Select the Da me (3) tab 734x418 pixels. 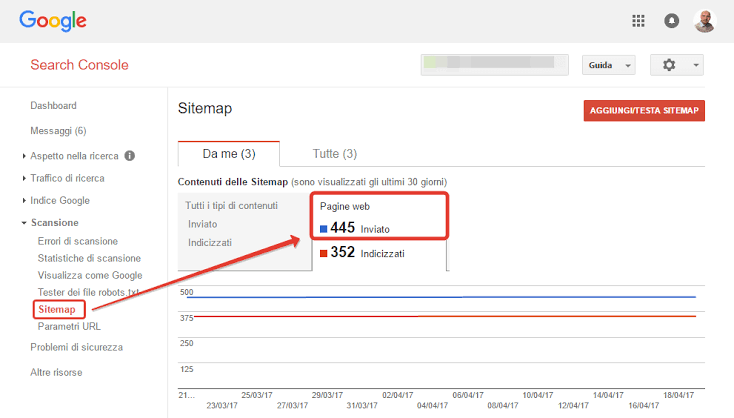229,154
